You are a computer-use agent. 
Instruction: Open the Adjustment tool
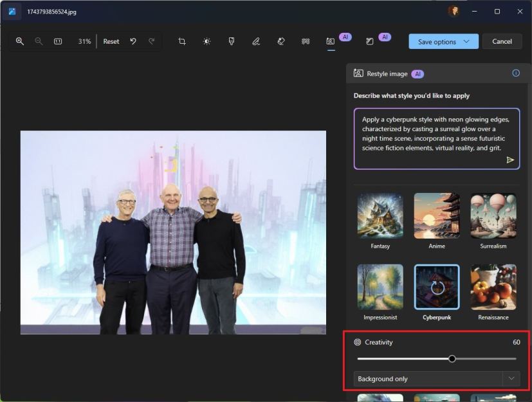[206, 41]
